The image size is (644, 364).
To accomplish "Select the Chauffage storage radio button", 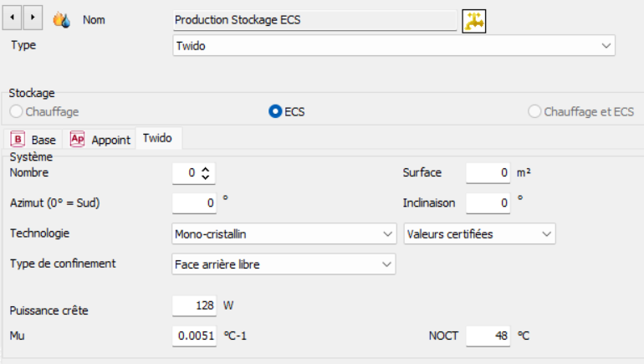I will (x=16, y=111).
